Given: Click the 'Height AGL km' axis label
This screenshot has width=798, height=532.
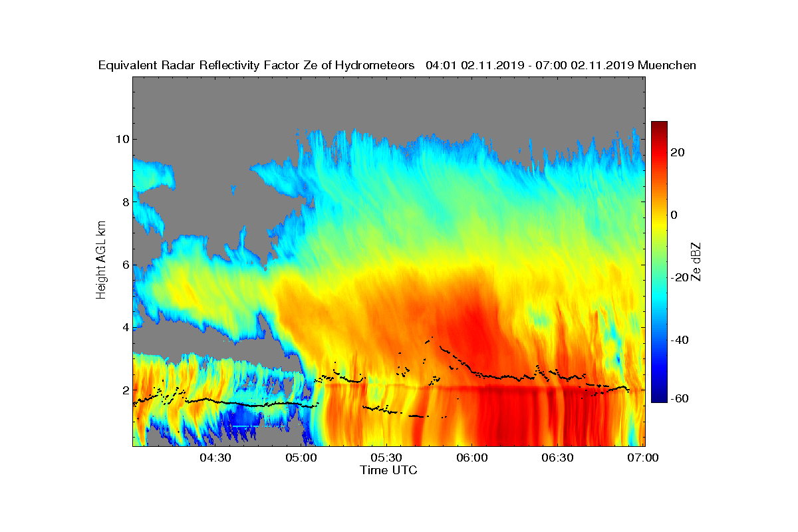Looking at the screenshot, I should pyautogui.click(x=101, y=260).
